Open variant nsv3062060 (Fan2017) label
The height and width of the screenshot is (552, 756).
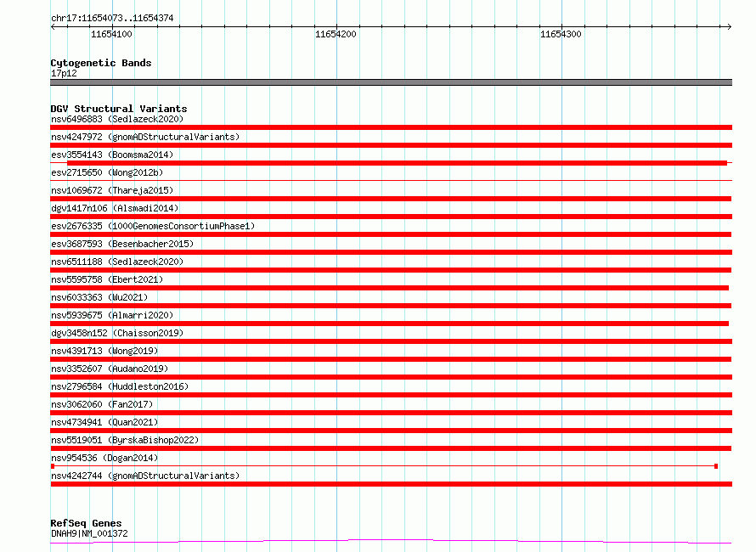pyautogui.click(x=102, y=404)
